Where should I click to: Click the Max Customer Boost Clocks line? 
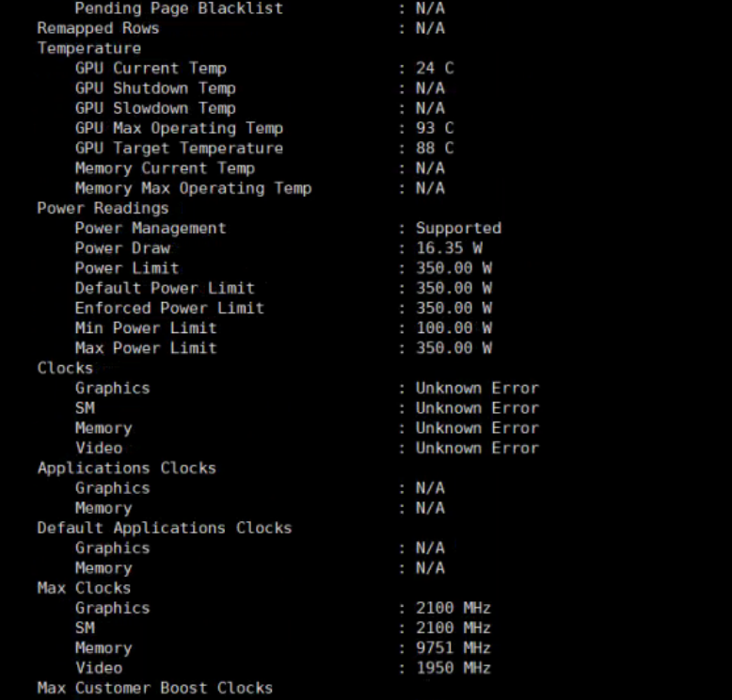(x=155, y=689)
